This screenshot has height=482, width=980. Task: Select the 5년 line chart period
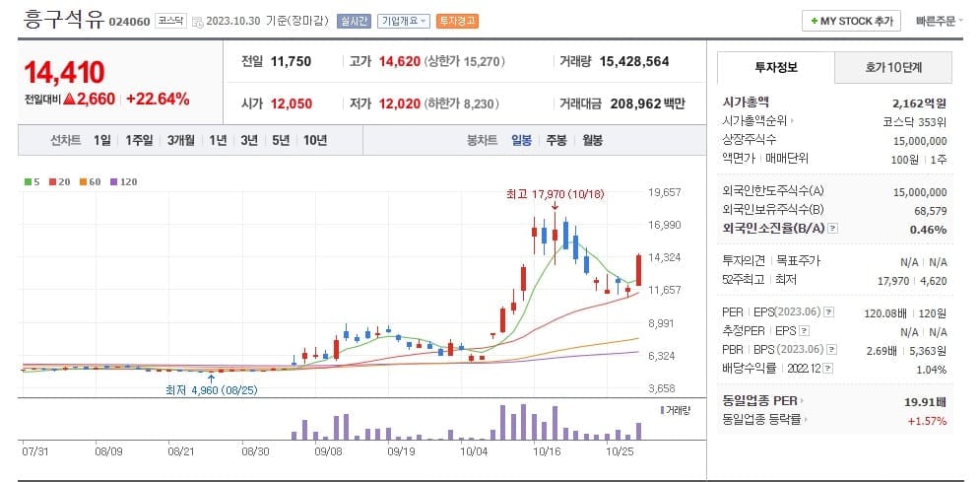[280, 140]
